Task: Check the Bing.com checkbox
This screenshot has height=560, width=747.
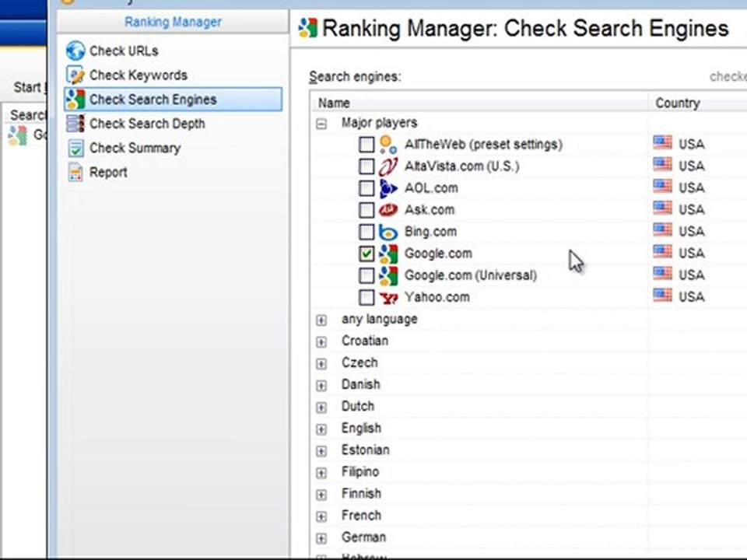Action: coord(366,232)
